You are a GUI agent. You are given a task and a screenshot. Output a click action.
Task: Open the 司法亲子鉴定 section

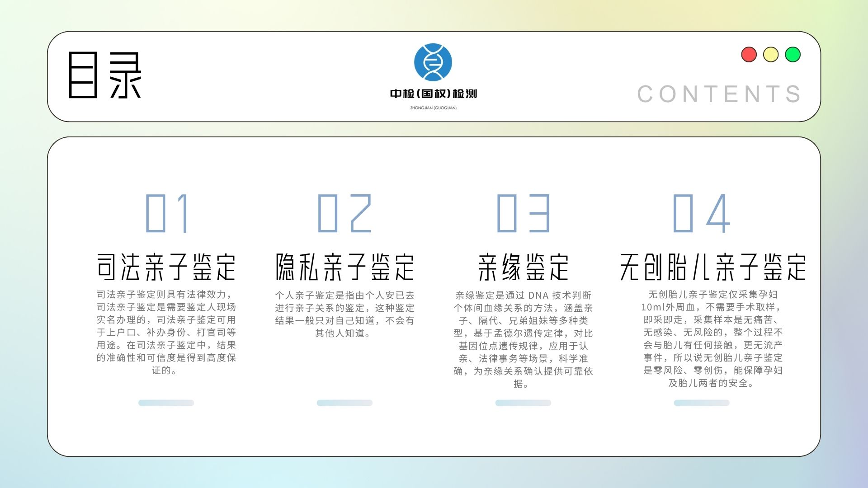click(167, 267)
